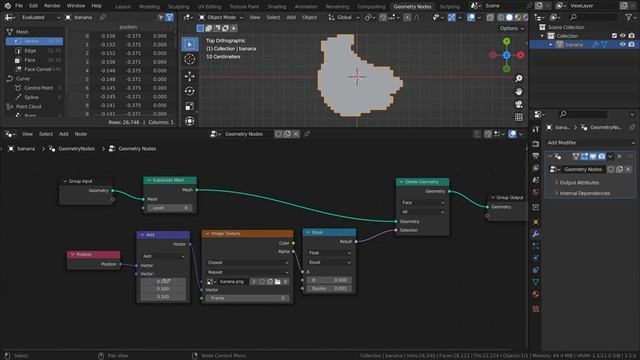Toggle banana render camera icon in outliner
Screen dimensions: 640x360
(631, 44)
